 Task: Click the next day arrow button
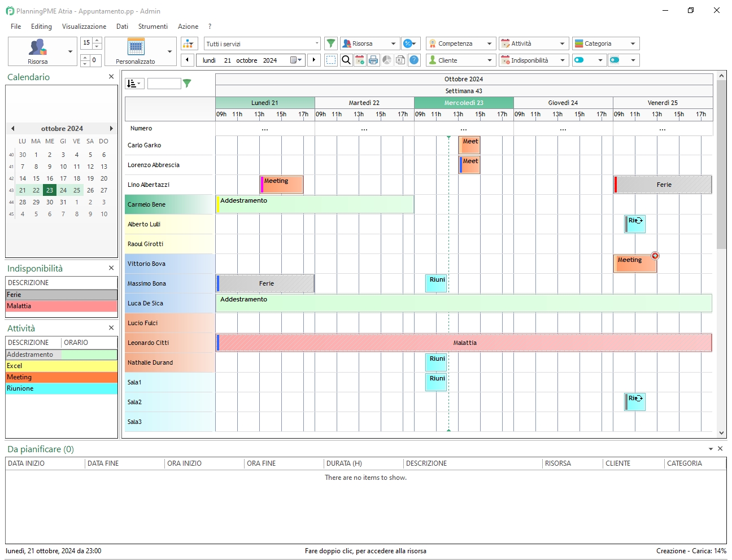[314, 60]
